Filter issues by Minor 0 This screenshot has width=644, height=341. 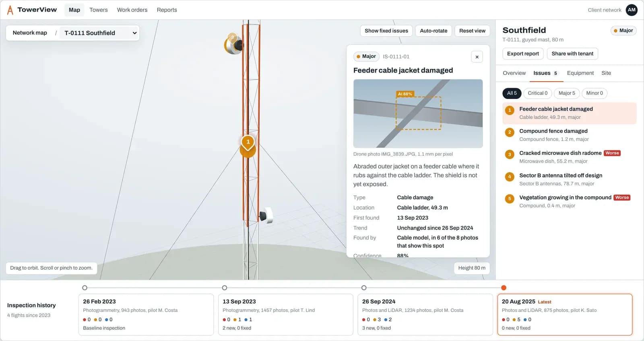[x=594, y=93]
